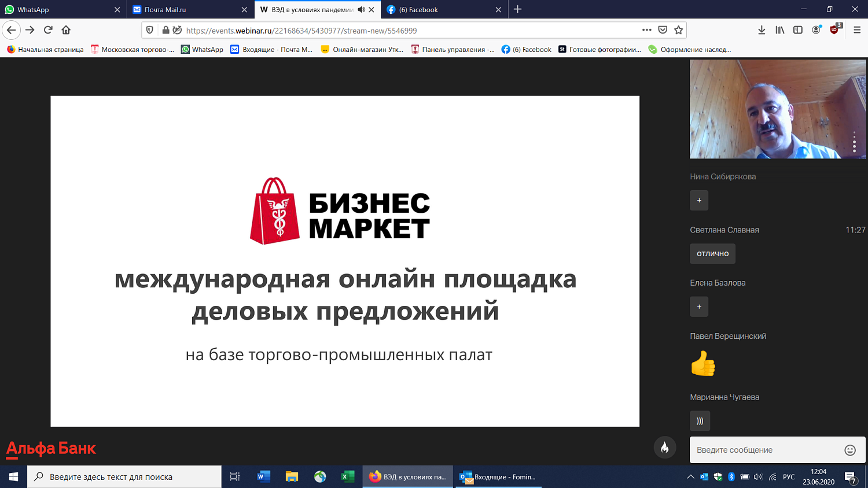Show hidden system tray icons
Screen dimensions: 868x488
(x=690, y=477)
